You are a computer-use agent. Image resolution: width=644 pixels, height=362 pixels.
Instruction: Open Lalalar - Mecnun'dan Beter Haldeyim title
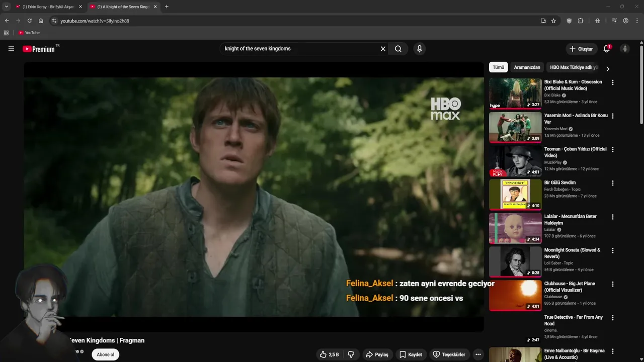coord(570,220)
